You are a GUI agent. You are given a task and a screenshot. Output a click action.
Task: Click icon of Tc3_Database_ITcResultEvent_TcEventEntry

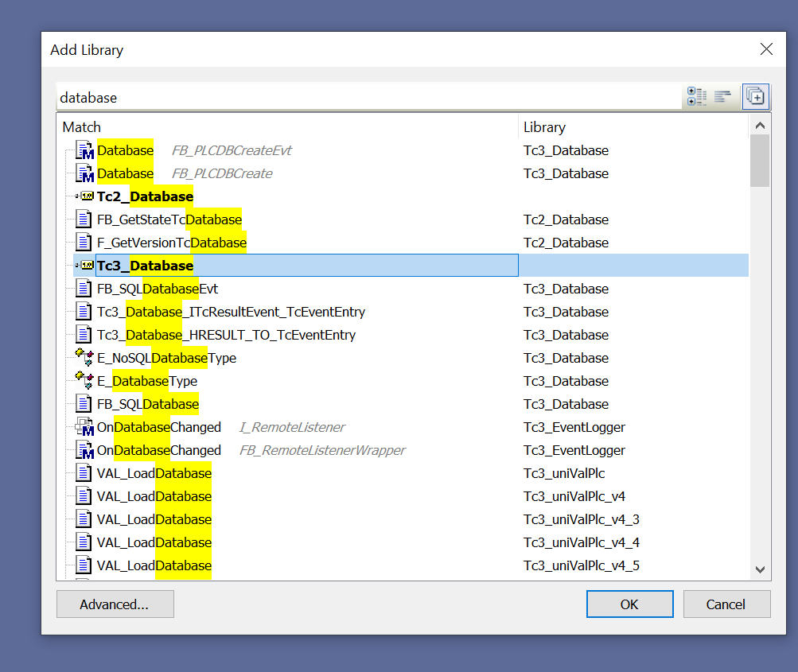tap(84, 311)
